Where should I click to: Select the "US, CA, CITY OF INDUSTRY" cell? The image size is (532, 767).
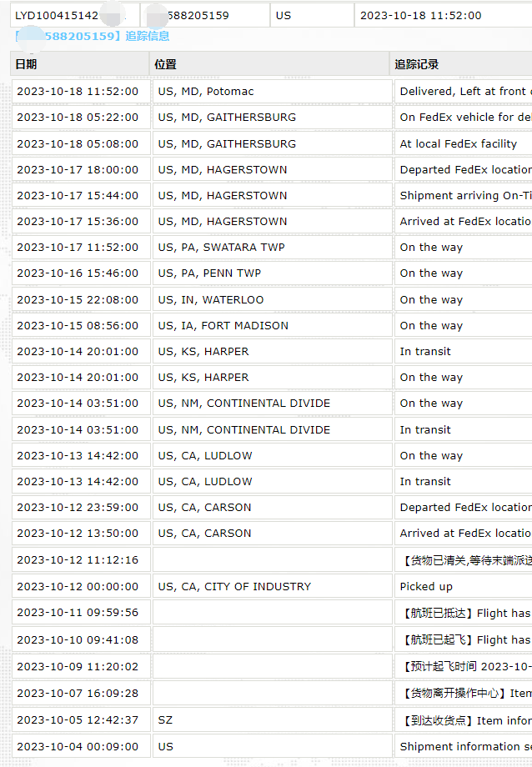coord(234,586)
